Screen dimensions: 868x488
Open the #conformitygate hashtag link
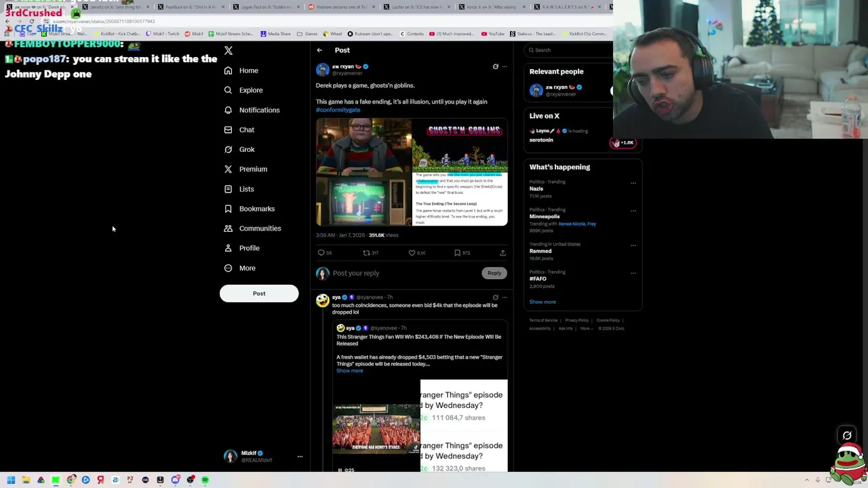coord(338,110)
